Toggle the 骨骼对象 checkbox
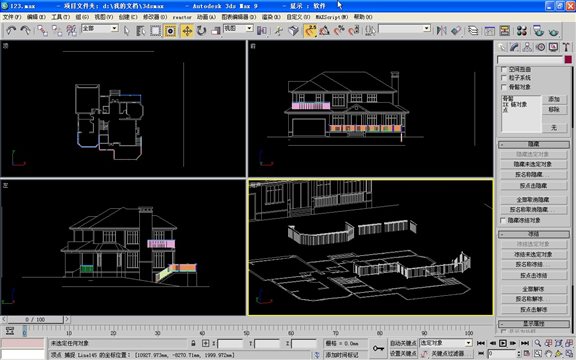 coord(504,87)
